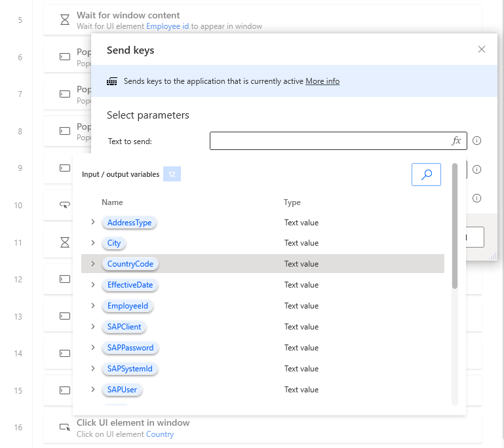This screenshot has height=448, width=504.
Task: Click the second info icon below Text to send
Action: tap(476, 169)
